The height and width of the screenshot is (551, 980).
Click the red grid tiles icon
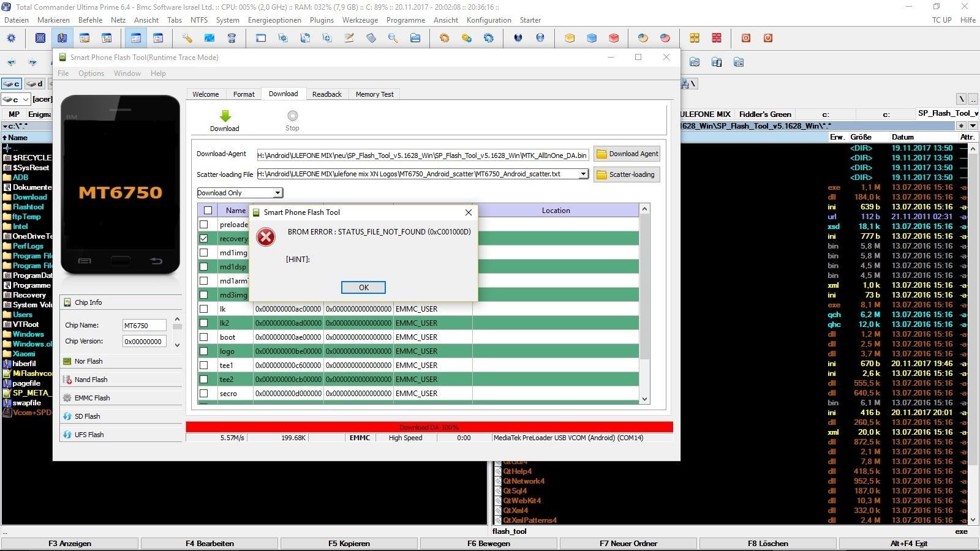point(717,38)
